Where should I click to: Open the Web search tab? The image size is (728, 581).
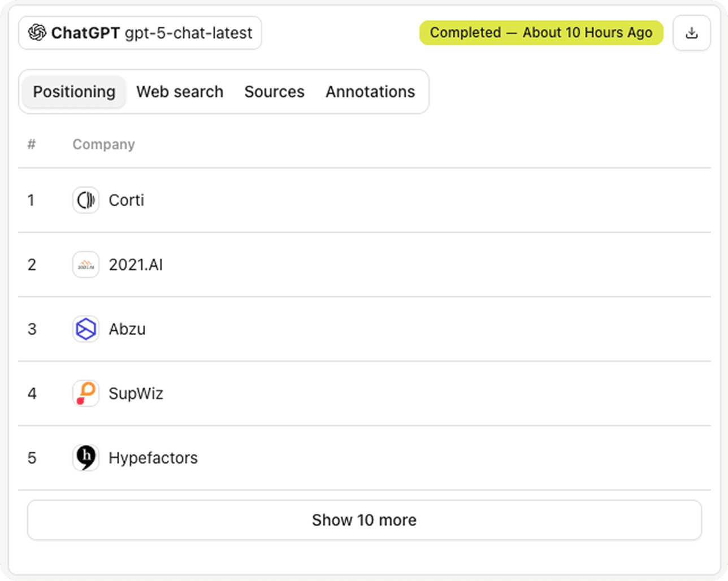coord(180,92)
